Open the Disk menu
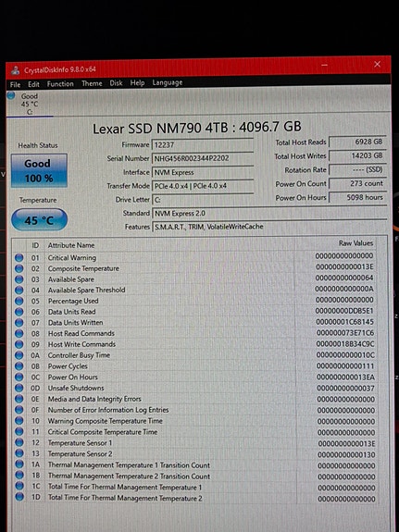This screenshot has height=532, width=399. tap(116, 83)
